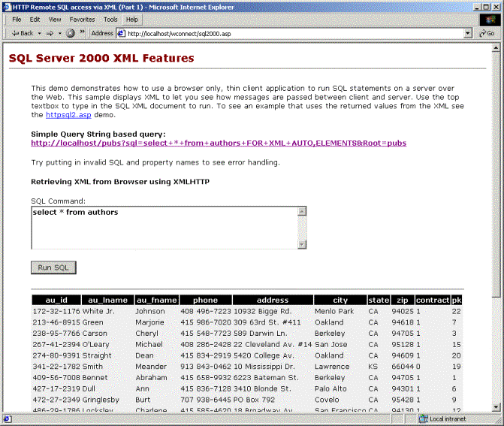This screenshot has width=504, height=426.
Task: Click the SQL Server 2000 XML Features heading
Action: [101, 58]
